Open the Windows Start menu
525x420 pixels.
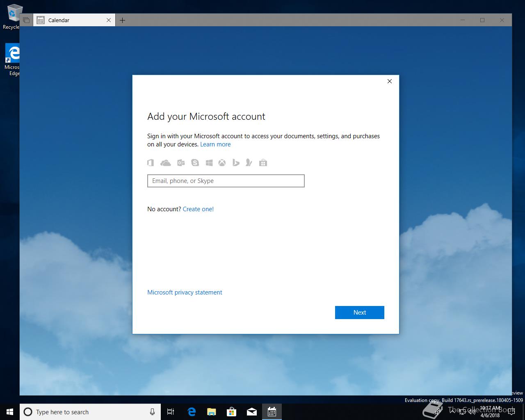(10, 412)
